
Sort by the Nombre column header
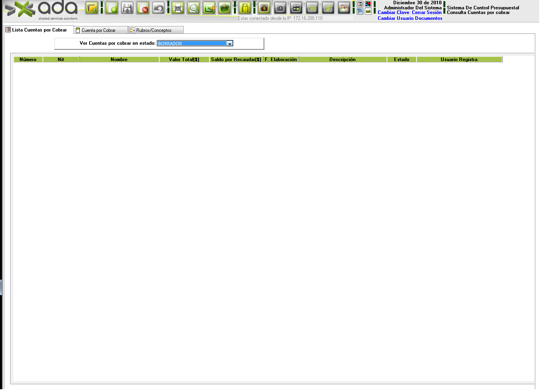point(119,59)
